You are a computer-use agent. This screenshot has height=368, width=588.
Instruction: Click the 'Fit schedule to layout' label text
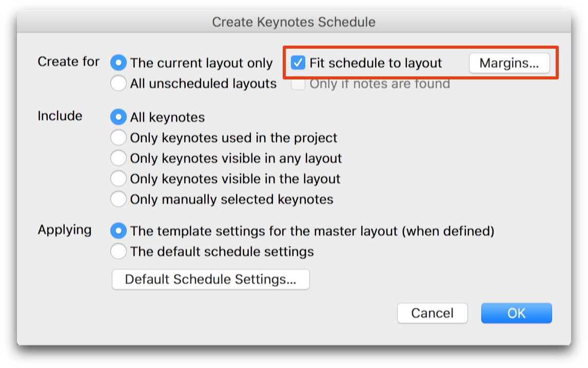click(x=375, y=63)
